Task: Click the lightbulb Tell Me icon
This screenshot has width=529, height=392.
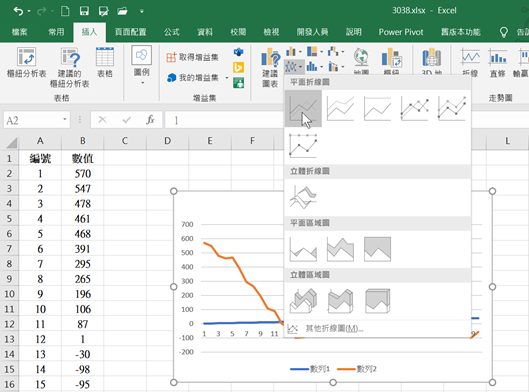Action: (x=503, y=32)
